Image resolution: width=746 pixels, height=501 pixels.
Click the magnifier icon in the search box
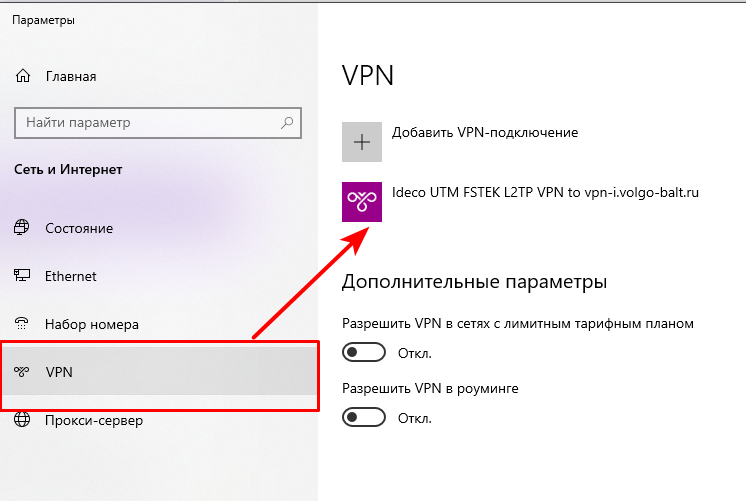[288, 123]
